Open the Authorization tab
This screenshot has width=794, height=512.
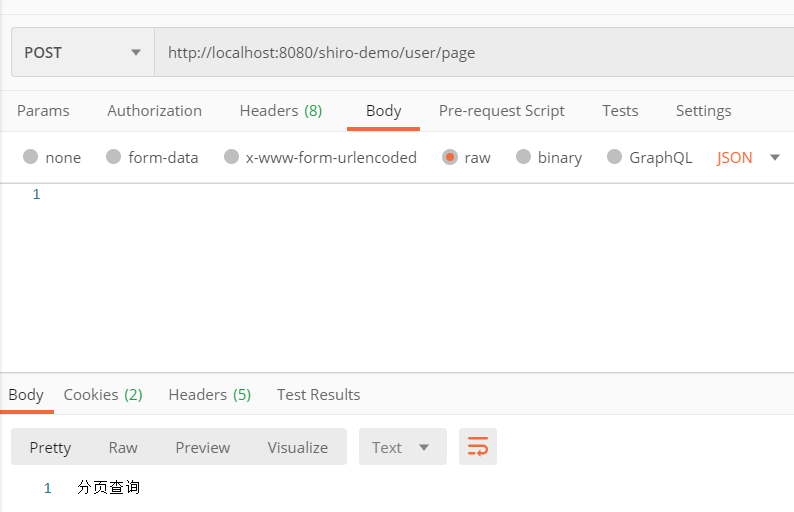click(x=154, y=110)
